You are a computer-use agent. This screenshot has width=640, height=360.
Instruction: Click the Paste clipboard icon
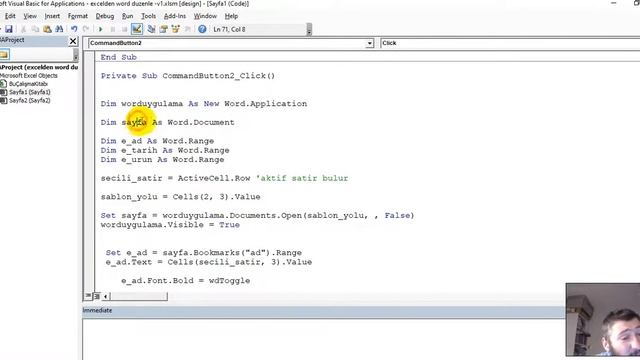[x=47, y=29]
